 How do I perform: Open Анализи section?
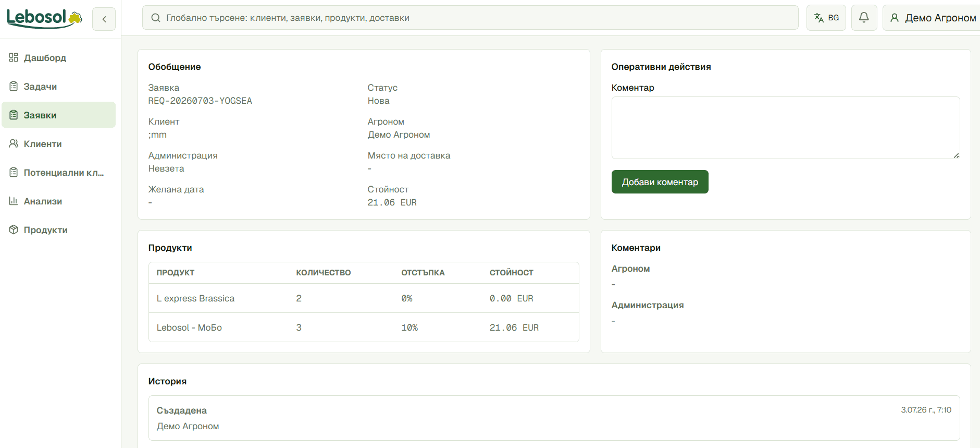click(58, 201)
